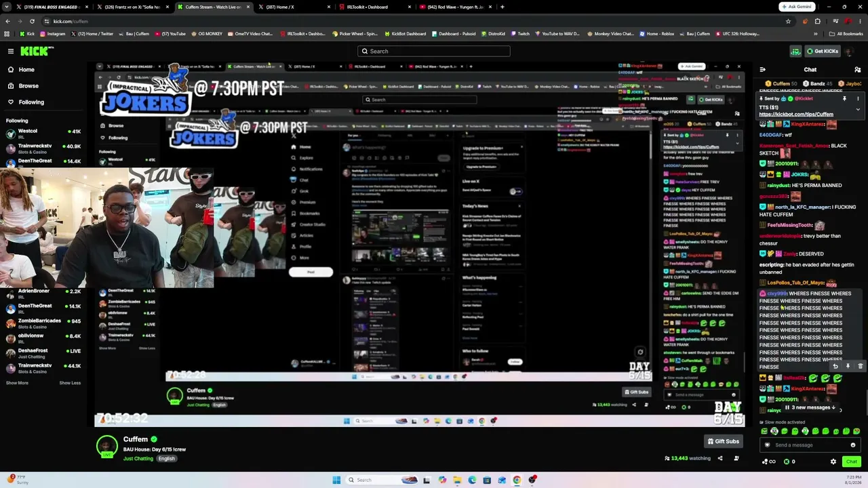Collapse the pinned message chevron

tap(858, 109)
